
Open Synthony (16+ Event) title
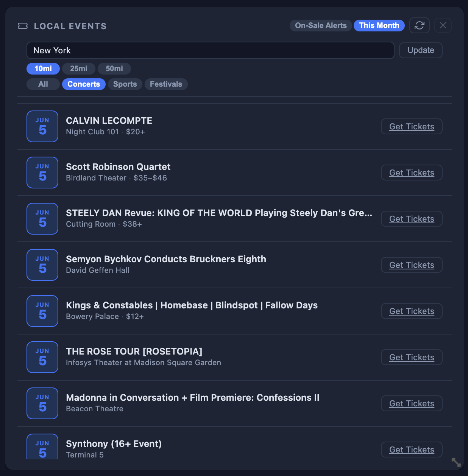[x=114, y=444]
